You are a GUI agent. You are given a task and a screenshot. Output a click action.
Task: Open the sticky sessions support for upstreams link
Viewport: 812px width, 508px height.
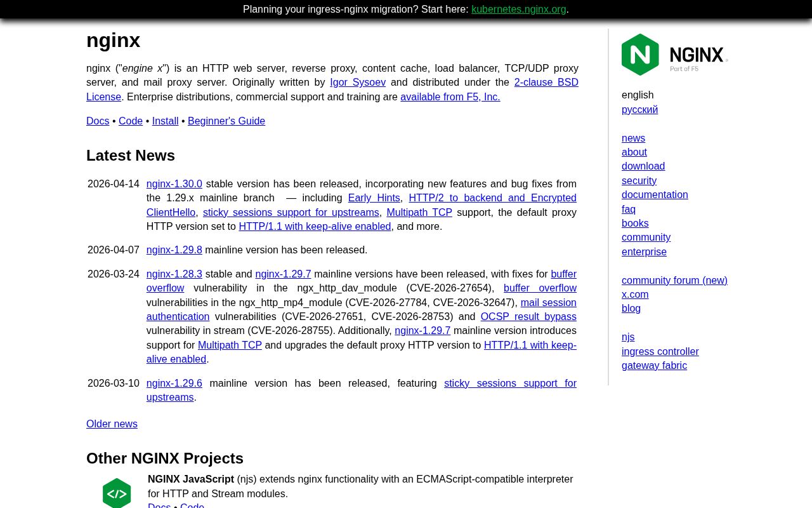click(x=291, y=212)
